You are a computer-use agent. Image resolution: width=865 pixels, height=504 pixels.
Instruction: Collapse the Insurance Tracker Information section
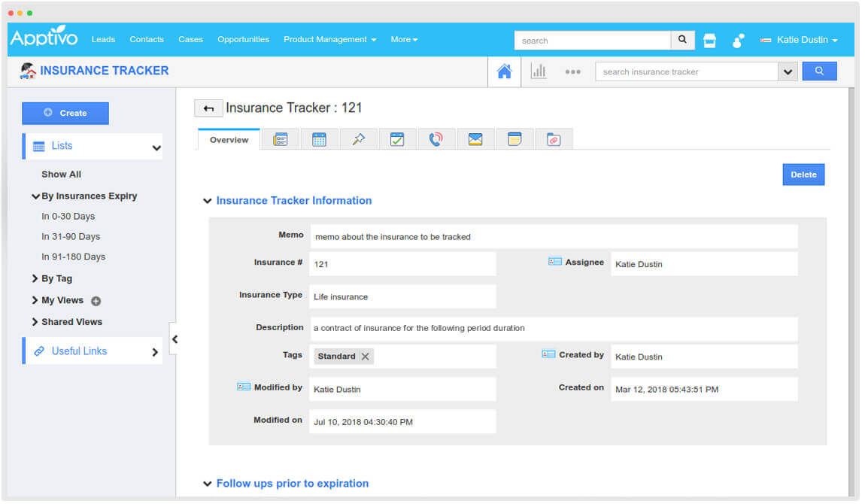(208, 201)
